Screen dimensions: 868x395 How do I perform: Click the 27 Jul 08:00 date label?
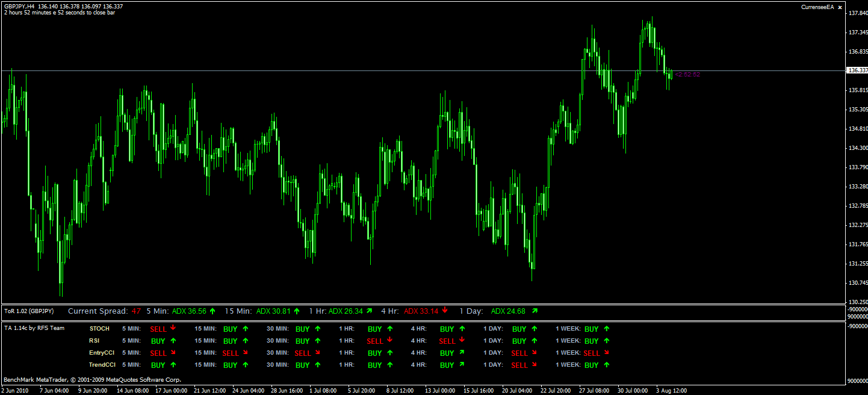pyautogui.click(x=593, y=390)
